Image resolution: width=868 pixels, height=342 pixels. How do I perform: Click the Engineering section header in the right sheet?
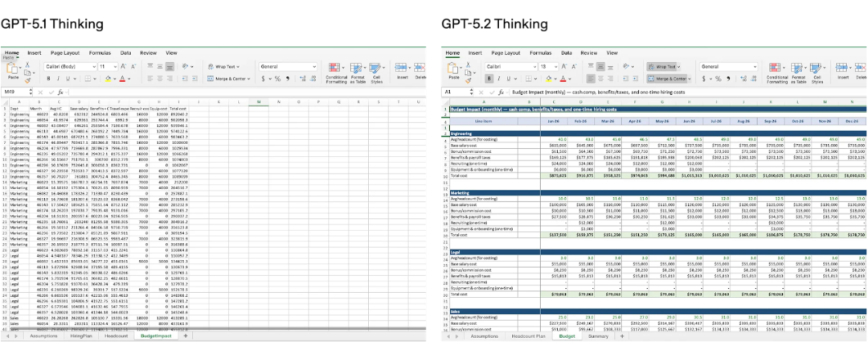(x=657, y=134)
